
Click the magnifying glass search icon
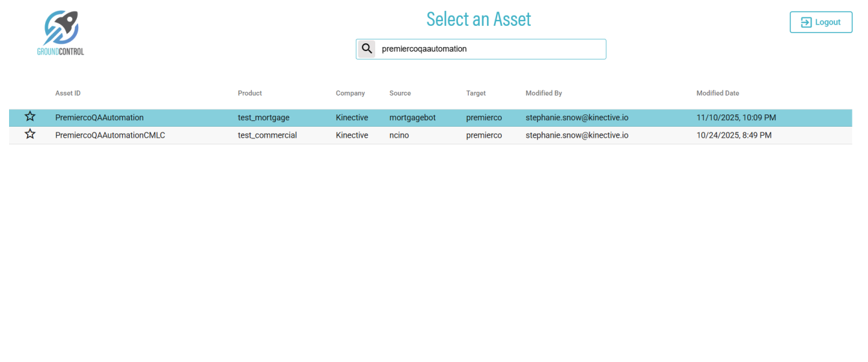click(367, 49)
